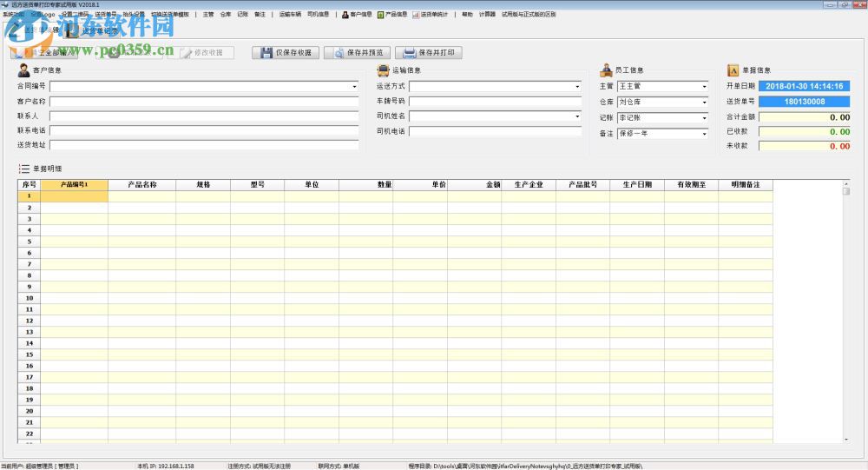The image size is (868, 470).
Task: Click the 记账 menu item
Action: tap(242, 15)
